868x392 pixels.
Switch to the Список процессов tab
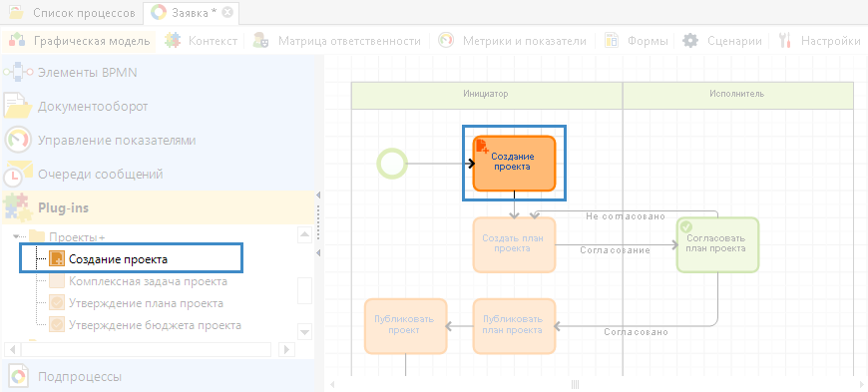pos(72,13)
